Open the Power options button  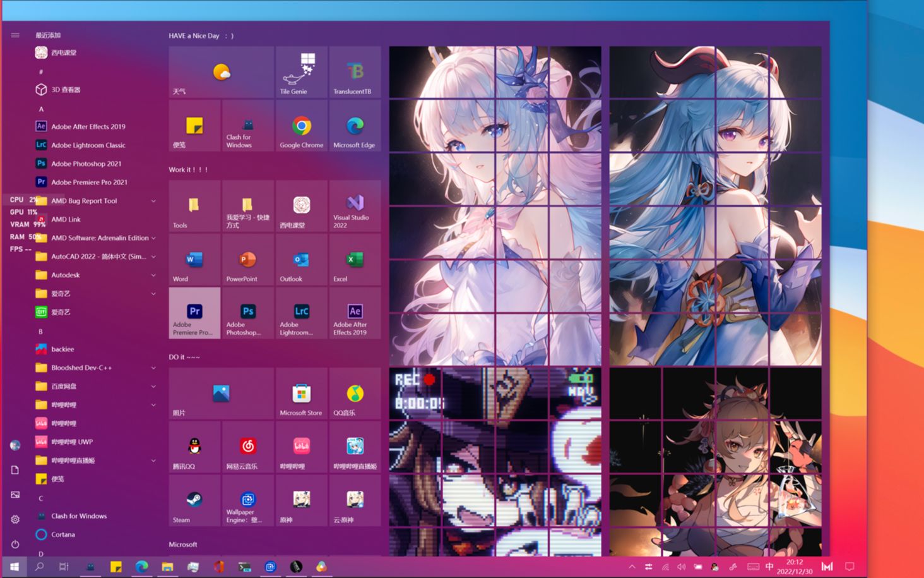click(x=15, y=544)
